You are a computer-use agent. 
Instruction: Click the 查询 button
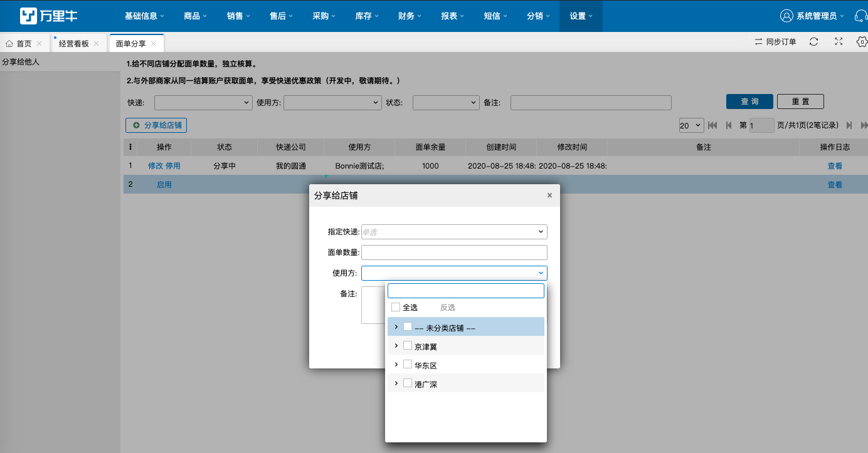click(x=749, y=102)
